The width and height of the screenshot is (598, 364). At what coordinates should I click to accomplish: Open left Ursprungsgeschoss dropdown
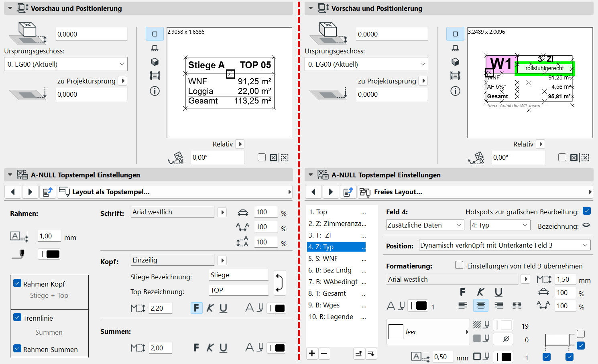[x=66, y=64]
